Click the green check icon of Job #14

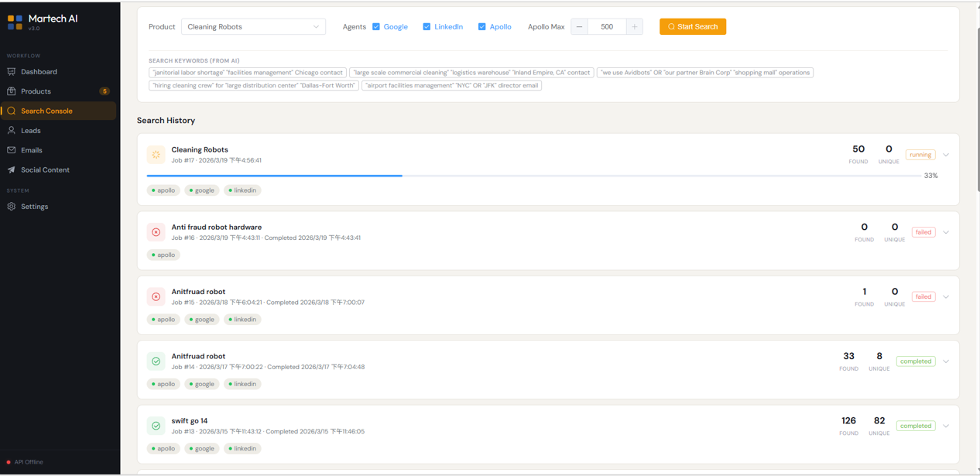click(x=156, y=361)
